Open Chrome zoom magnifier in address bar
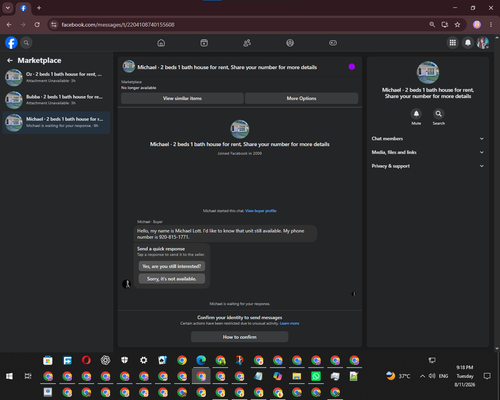This screenshot has height=400, width=500. coord(432,25)
